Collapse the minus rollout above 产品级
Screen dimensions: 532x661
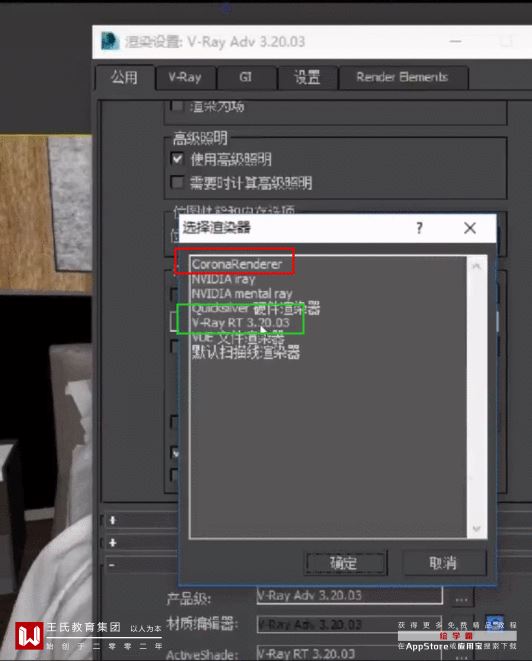(112, 565)
